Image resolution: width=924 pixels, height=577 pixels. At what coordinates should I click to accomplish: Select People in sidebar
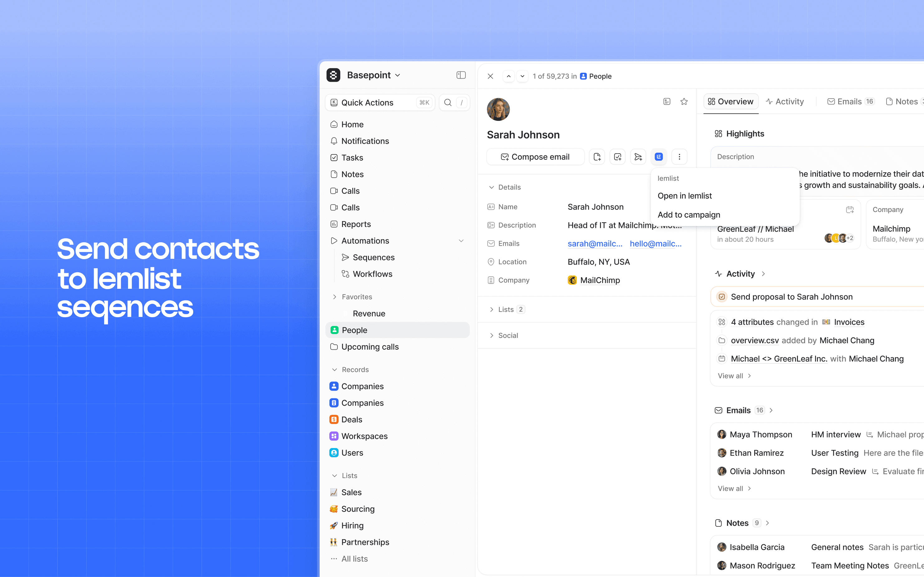397,330
